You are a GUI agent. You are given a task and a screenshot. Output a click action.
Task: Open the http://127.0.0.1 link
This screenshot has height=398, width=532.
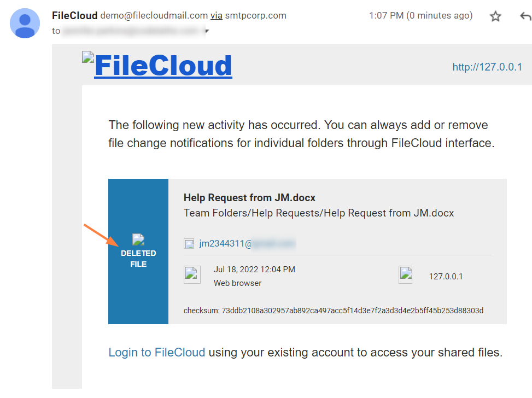pos(487,67)
